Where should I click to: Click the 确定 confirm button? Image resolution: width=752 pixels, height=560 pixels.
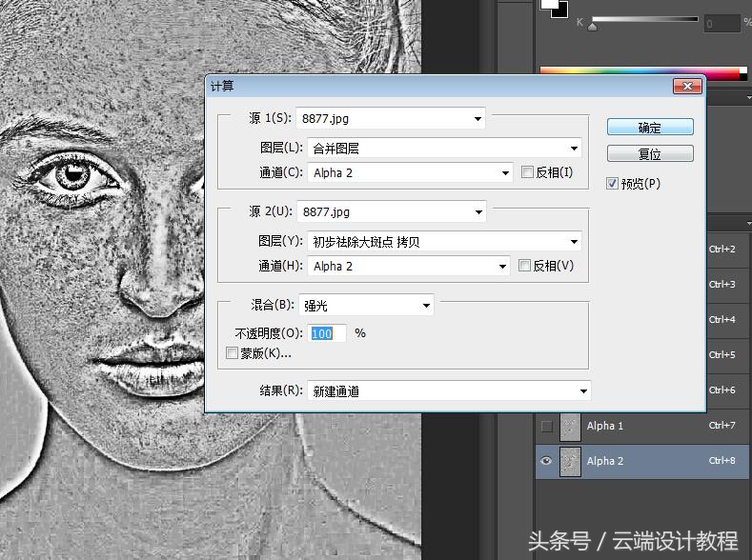coord(650,128)
